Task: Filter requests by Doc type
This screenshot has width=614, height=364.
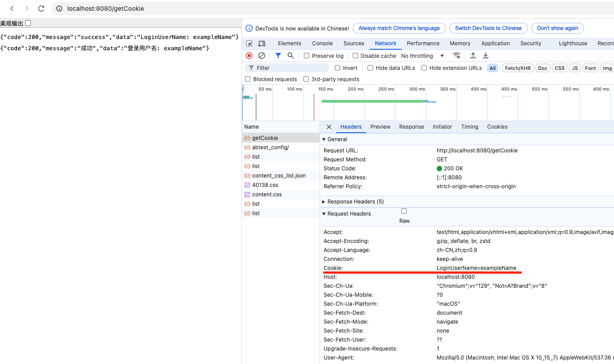Action: (543, 68)
